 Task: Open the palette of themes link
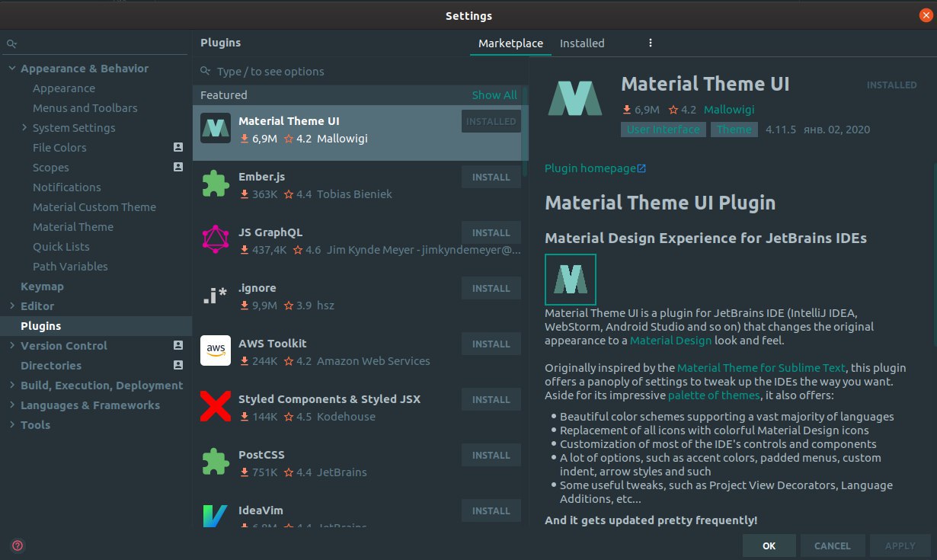tap(714, 395)
